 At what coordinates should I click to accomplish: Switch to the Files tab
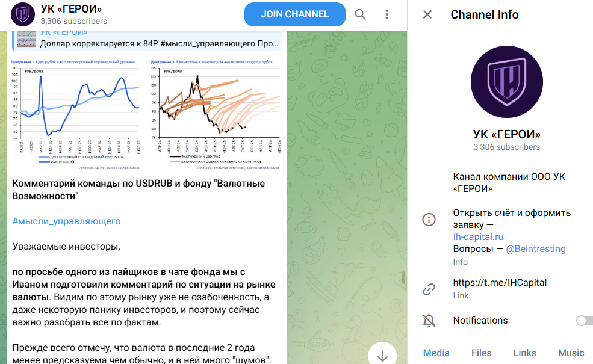[x=481, y=353]
